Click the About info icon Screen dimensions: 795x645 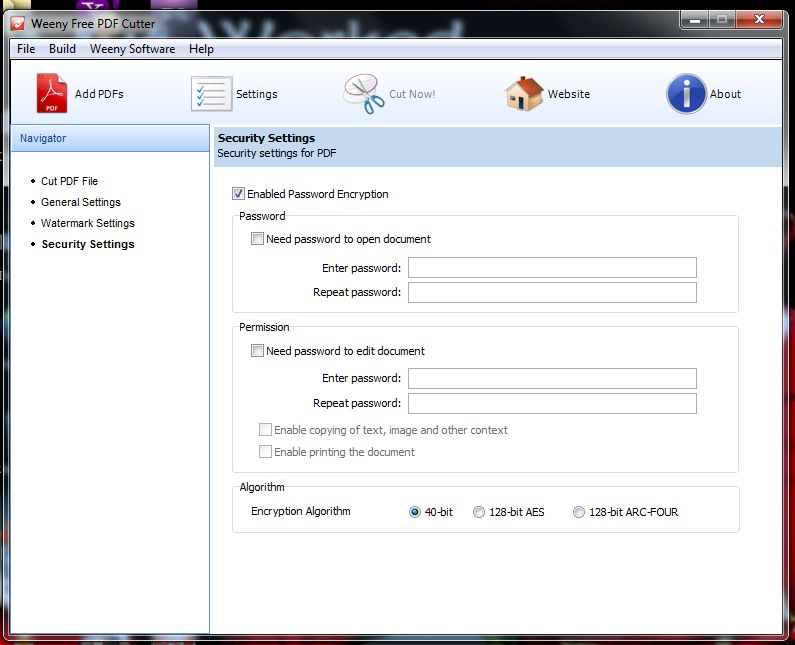pyautogui.click(x=686, y=94)
